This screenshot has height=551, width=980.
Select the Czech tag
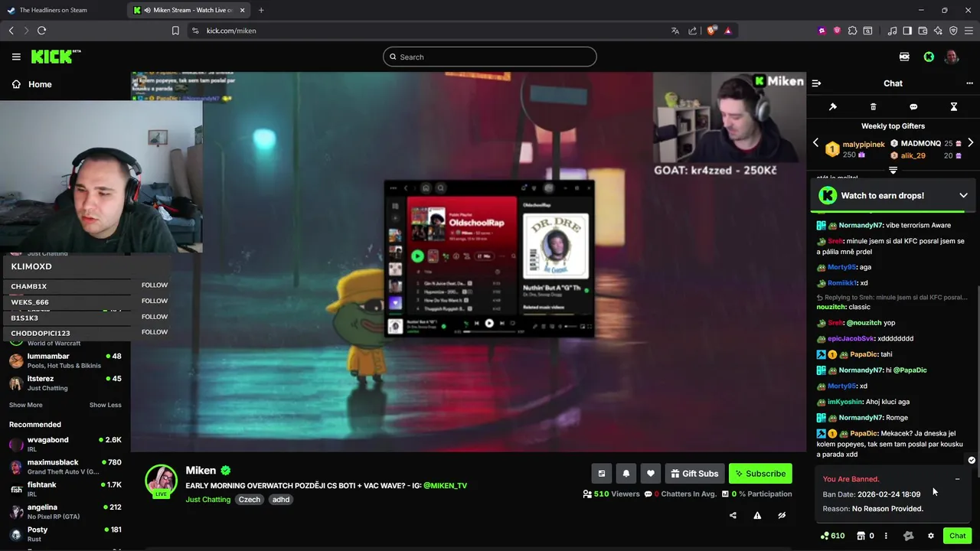[x=250, y=500]
